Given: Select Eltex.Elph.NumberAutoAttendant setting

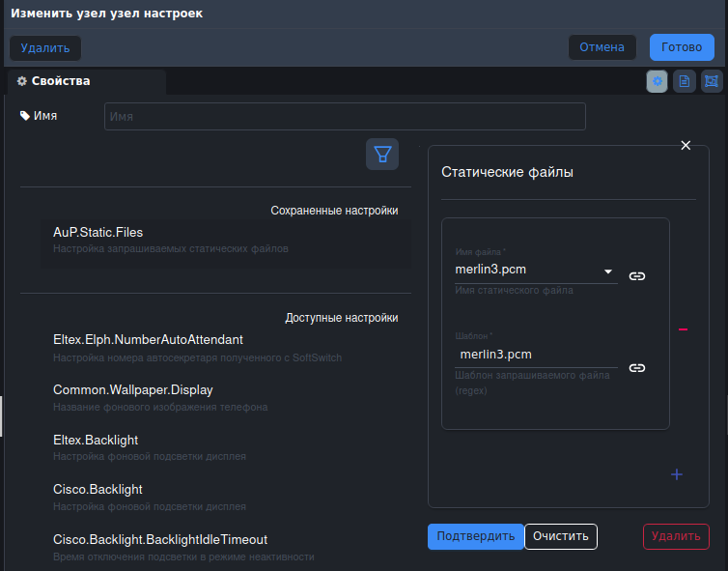Looking at the screenshot, I should click(x=148, y=340).
